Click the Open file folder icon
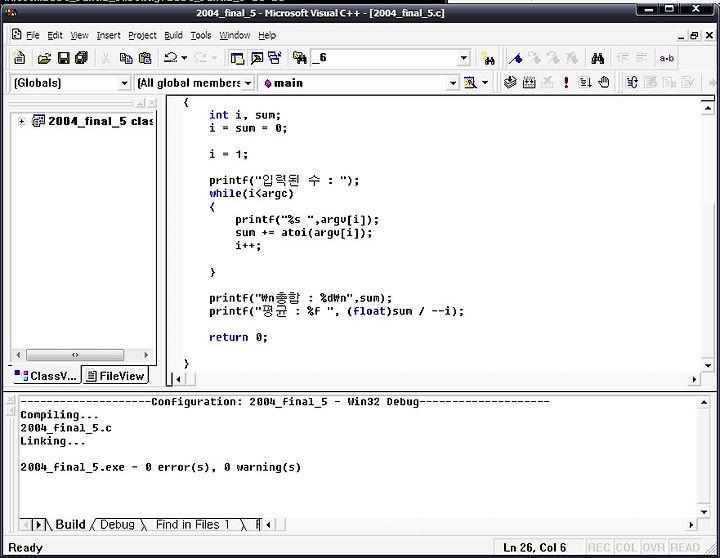 tap(44, 58)
